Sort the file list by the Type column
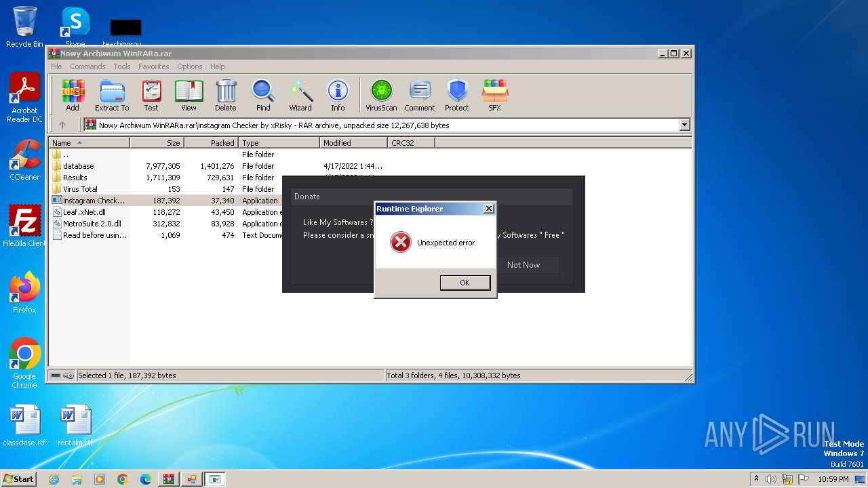This screenshot has width=868, height=488. [x=279, y=143]
